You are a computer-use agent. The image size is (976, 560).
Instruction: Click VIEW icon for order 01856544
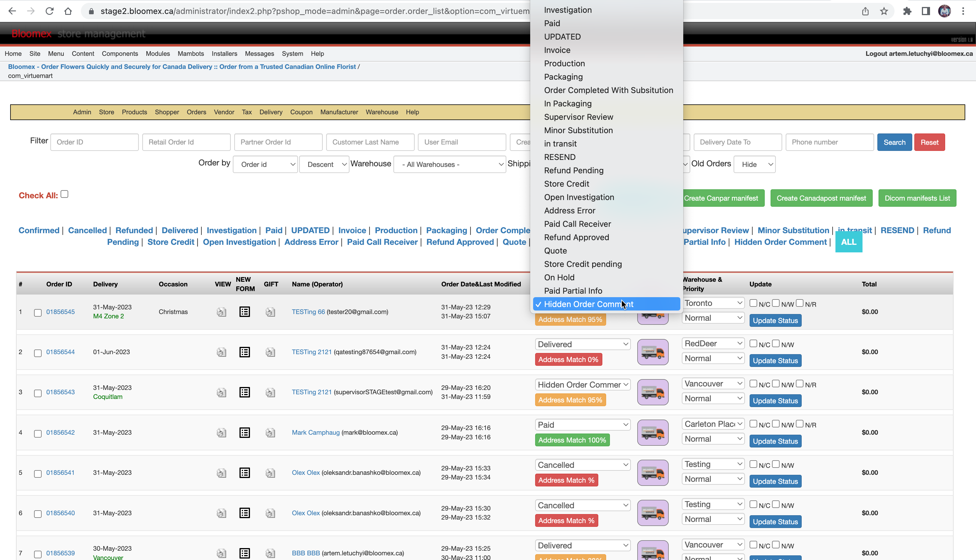(x=221, y=352)
